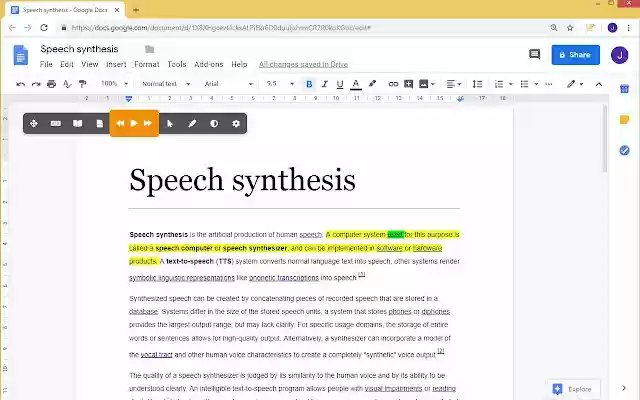
Task: Bookmark this page with the star icon
Action: click(x=570, y=28)
